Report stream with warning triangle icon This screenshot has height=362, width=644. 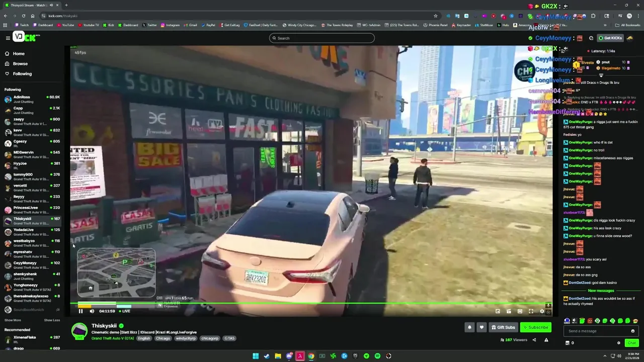point(546,340)
